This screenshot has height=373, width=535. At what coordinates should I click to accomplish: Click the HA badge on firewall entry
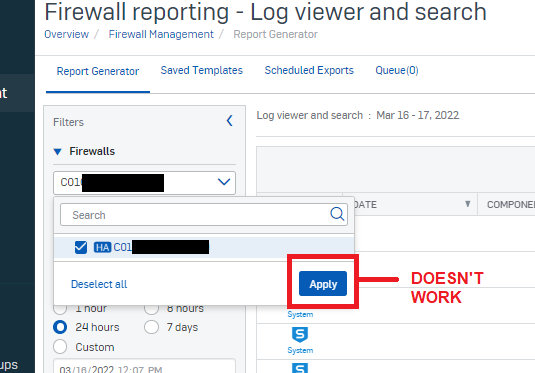pyautogui.click(x=103, y=247)
